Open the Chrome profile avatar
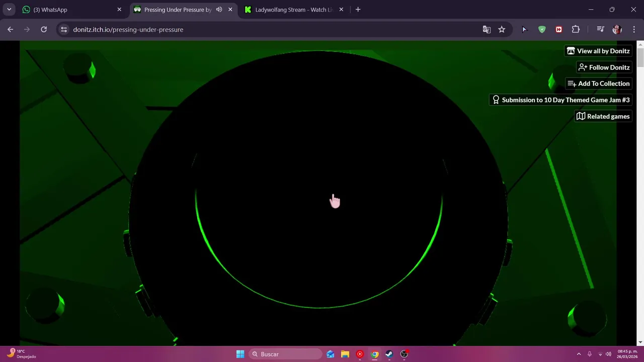 [617, 30]
